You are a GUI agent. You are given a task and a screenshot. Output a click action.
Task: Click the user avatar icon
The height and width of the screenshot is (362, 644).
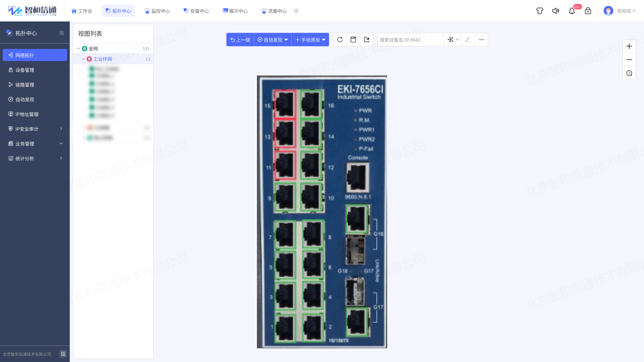click(x=608, y=11)
